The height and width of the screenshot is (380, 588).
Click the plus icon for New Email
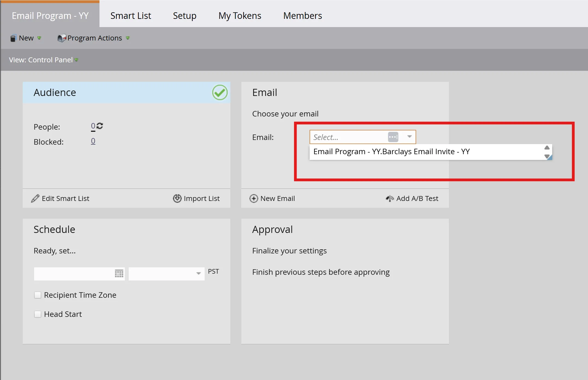click(x=254, y=198)
